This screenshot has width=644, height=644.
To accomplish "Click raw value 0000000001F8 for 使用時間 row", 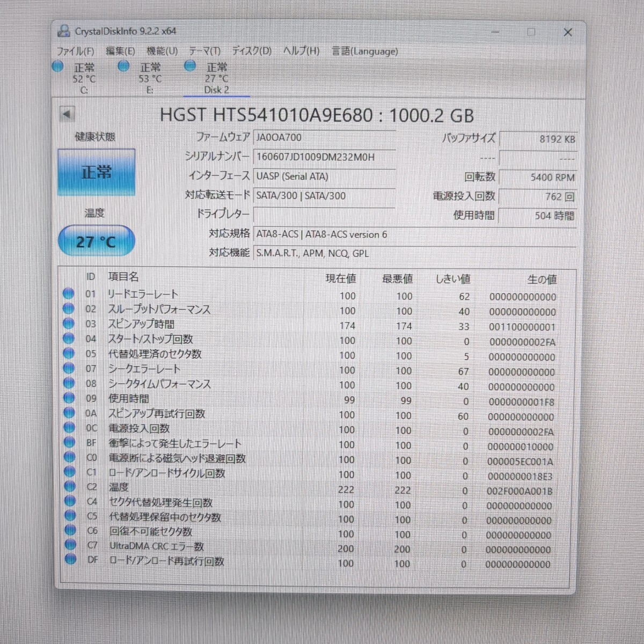I will pos(522,402).
